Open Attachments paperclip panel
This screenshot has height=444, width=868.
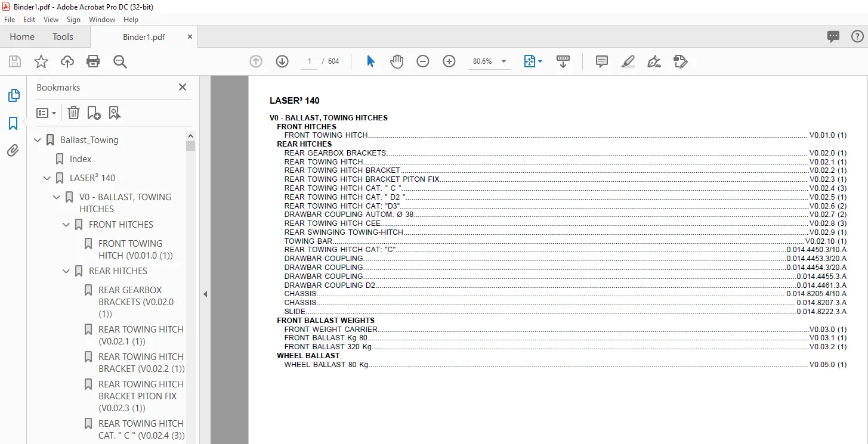tap(13, 151)
